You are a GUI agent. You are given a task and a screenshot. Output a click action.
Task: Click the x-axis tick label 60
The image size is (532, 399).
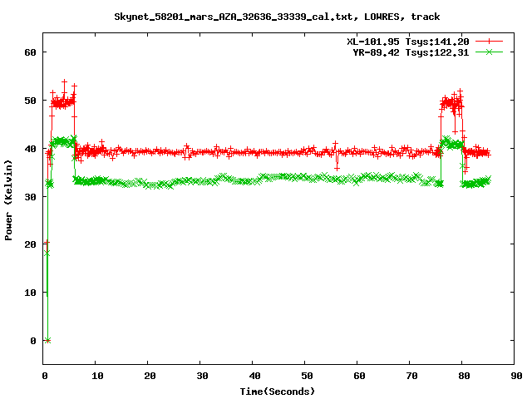pos(359,376)
